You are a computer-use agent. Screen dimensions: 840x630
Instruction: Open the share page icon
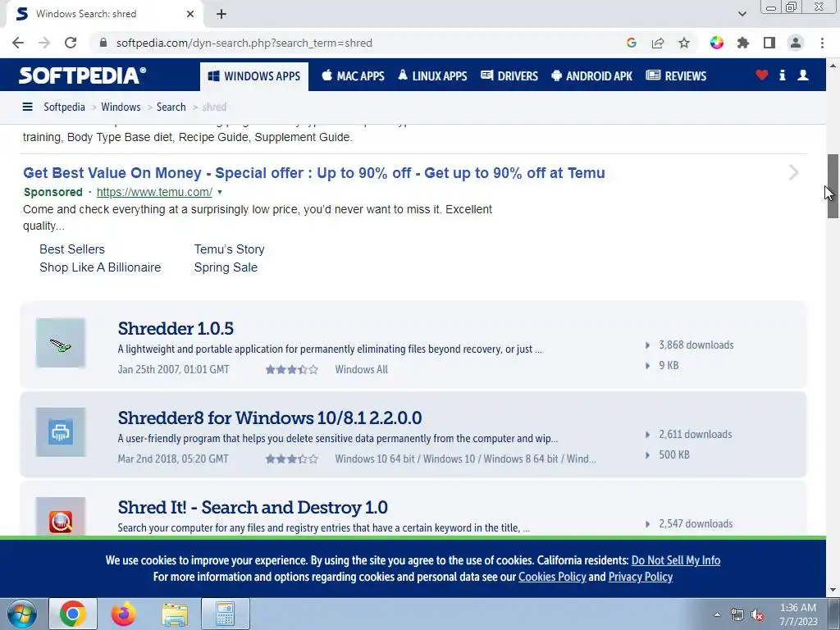[658, 43]
